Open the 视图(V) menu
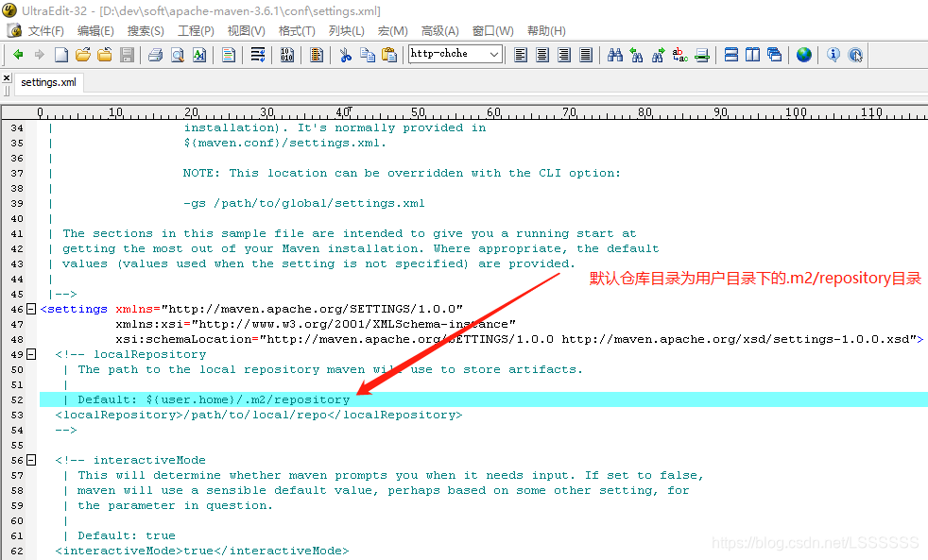The width and height of the screenshot is (928, 560). pos(247,31)
